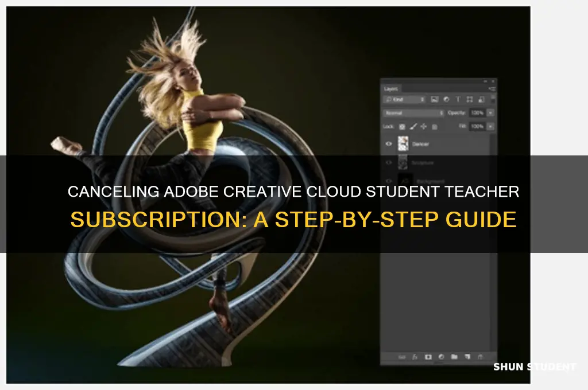
Task: Click lock position move icon
Action: [x=423, y=127]
